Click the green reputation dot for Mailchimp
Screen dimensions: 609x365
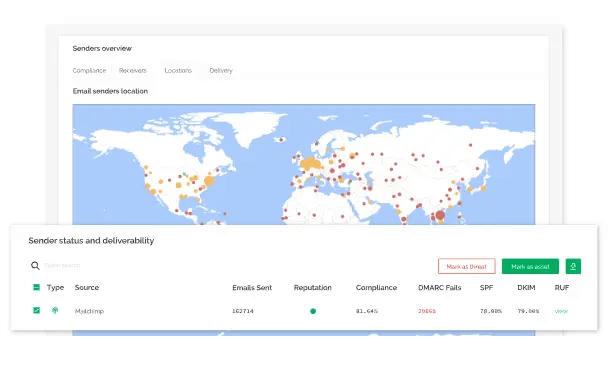click(x=313, y=311)
